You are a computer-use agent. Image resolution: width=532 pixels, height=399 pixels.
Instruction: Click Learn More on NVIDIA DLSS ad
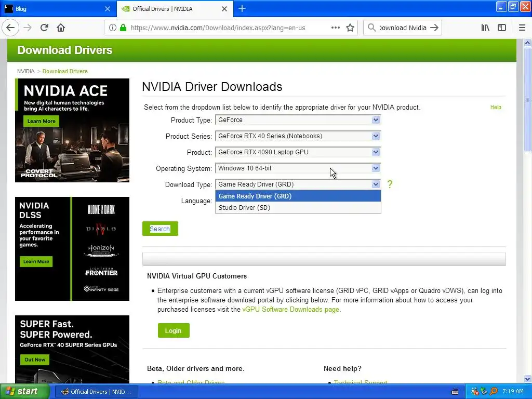coord(36,262)
